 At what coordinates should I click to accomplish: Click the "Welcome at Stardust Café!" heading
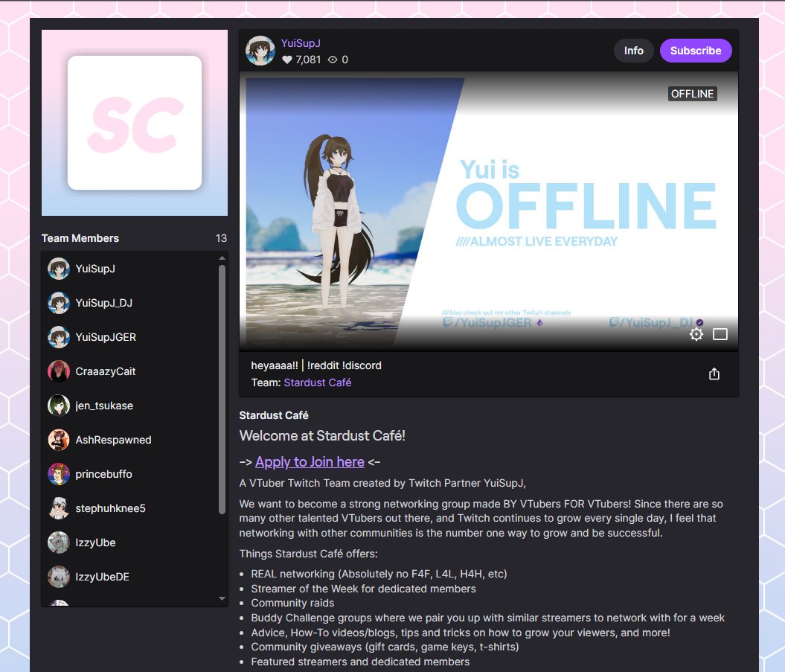pos(322,435)
